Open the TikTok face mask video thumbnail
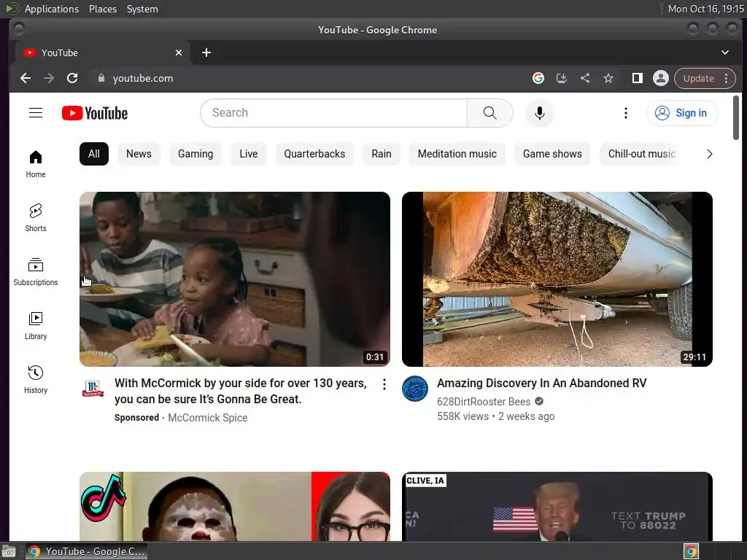This screenshot has height=560, width=747. (235, 506)
